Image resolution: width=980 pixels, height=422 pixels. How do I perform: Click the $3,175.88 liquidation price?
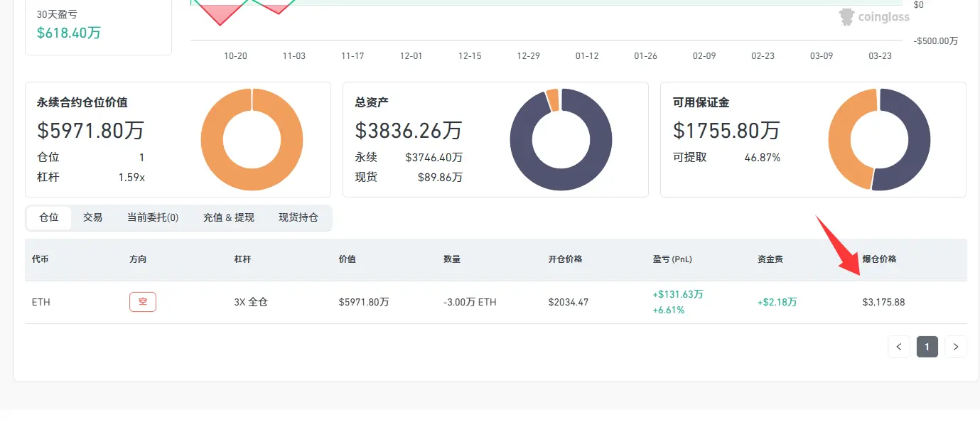(883, 302)
